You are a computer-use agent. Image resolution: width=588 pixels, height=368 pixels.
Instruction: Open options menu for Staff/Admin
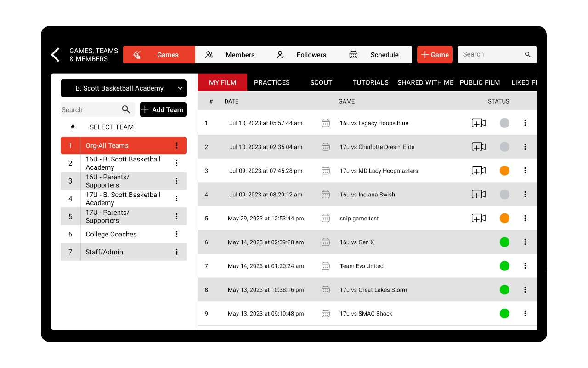[x=176, y=252]
